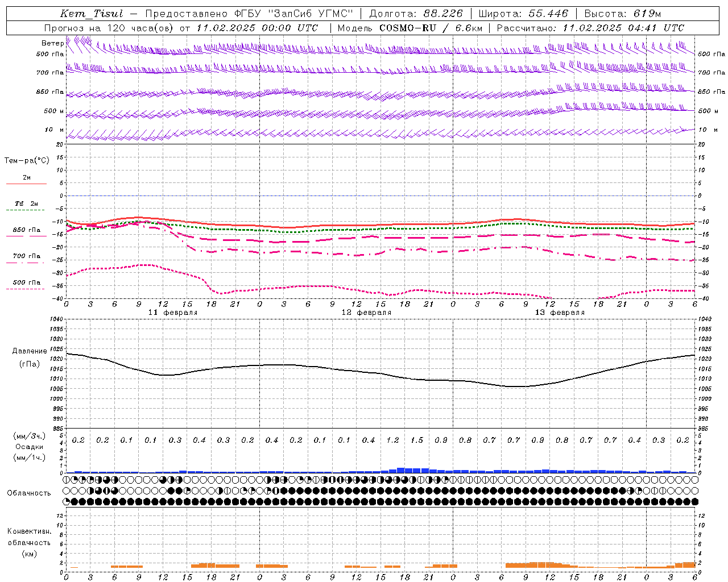Screen dimensions: 728x582
Task: Click the '(мм/3ч.)' unit label
Action: click(30, 436)
